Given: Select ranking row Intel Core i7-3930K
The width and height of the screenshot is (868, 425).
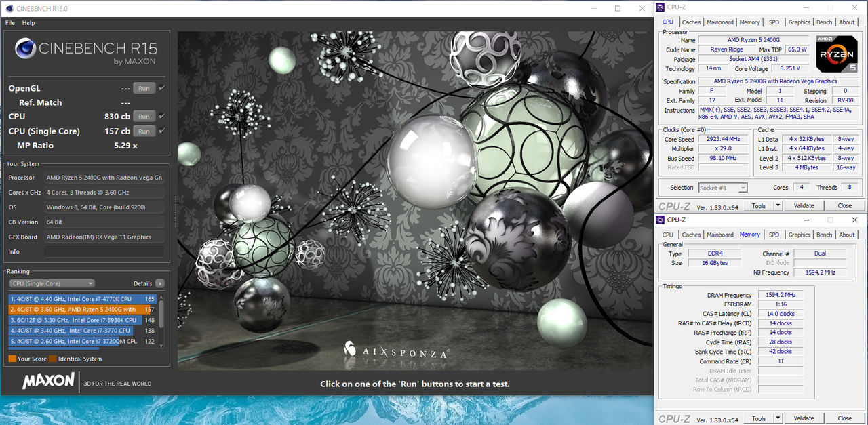Looking at the screenshot, I should pos(82,320).
